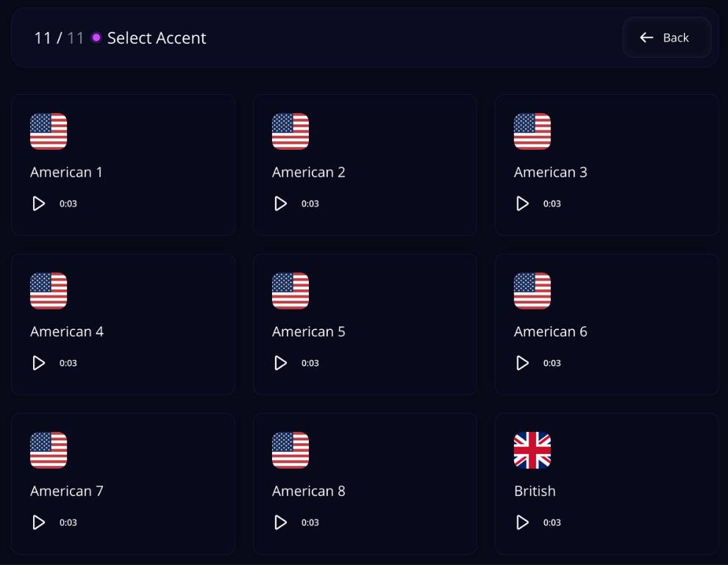
Task: Click the Back button
Action: pos(666,37)
